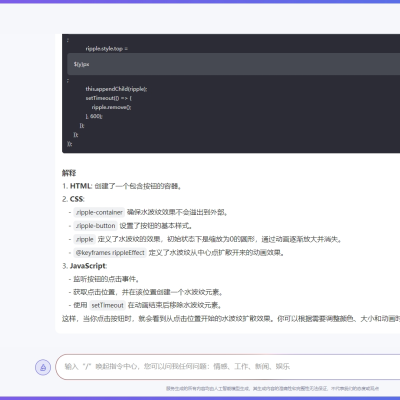Click the code line "setTimeout(() => {"
400x400 pixels.
pos(109,98)
